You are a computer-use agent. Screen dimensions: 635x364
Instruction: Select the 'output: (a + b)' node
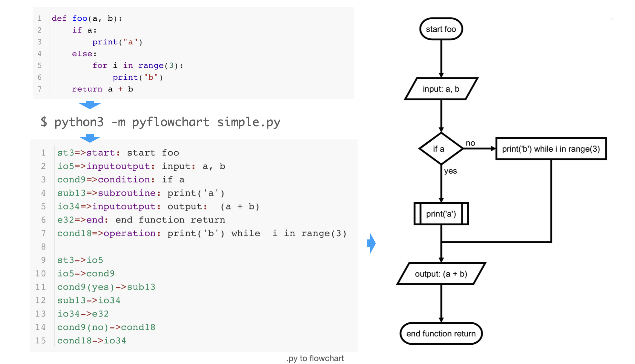(441, 274)
